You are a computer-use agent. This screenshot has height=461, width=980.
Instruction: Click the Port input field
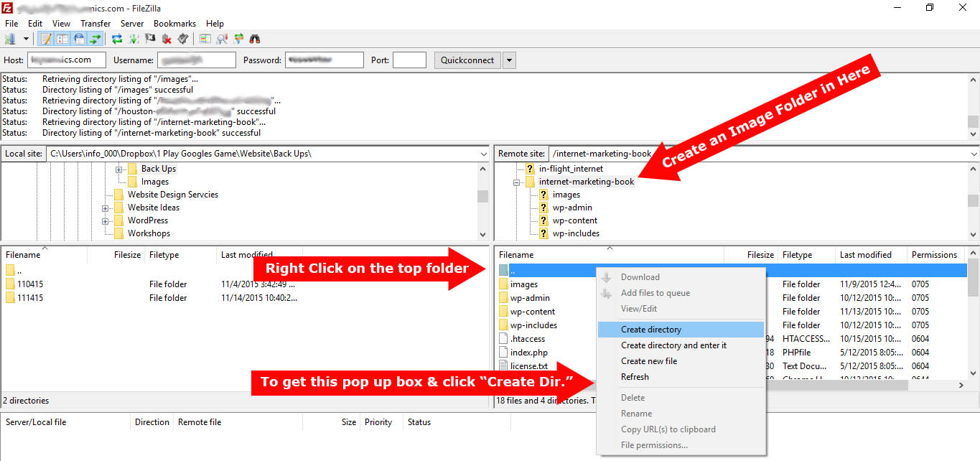pyautogui.click(x=409, y=60)
